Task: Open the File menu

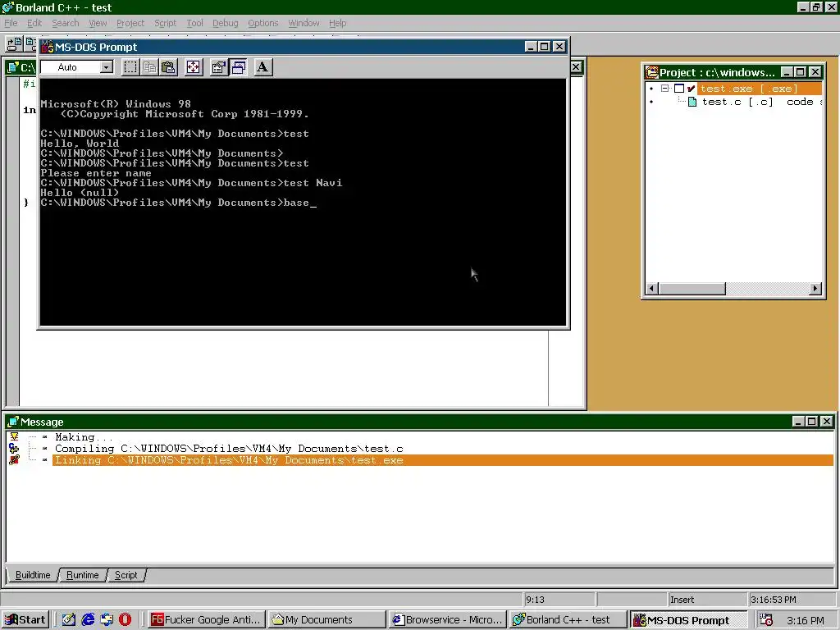Action: click(x=11, y=23)
